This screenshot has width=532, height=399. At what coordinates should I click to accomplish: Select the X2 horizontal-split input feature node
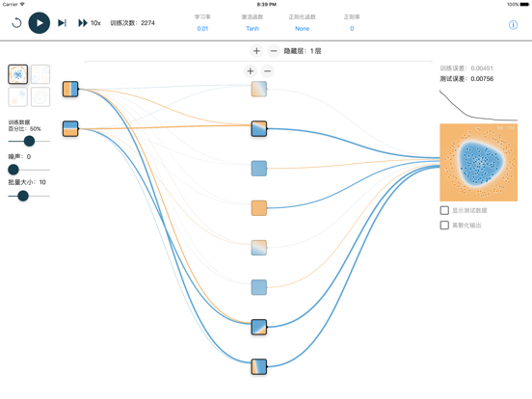click(x=70, y=129)
